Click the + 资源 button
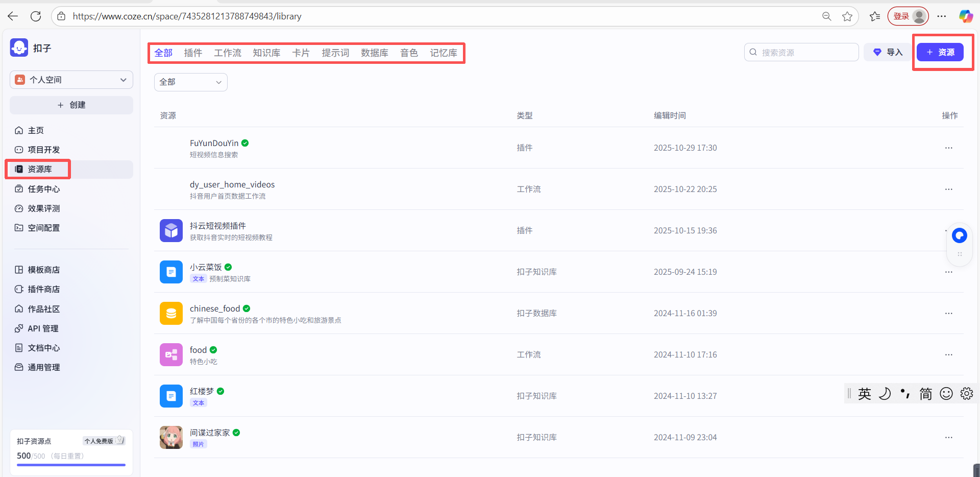The height and width of the screenshot is (477, 980). 940,52
